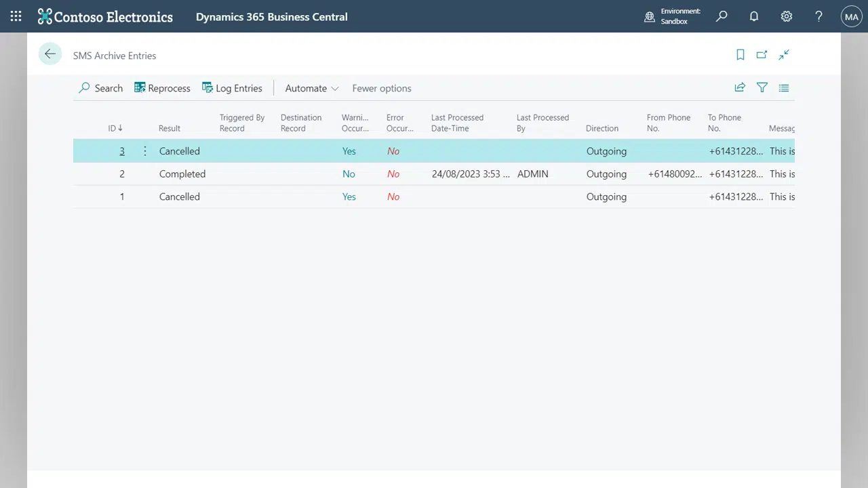868x488 pixels.
Task: Open the notifications bell
Action: [754, 16]
